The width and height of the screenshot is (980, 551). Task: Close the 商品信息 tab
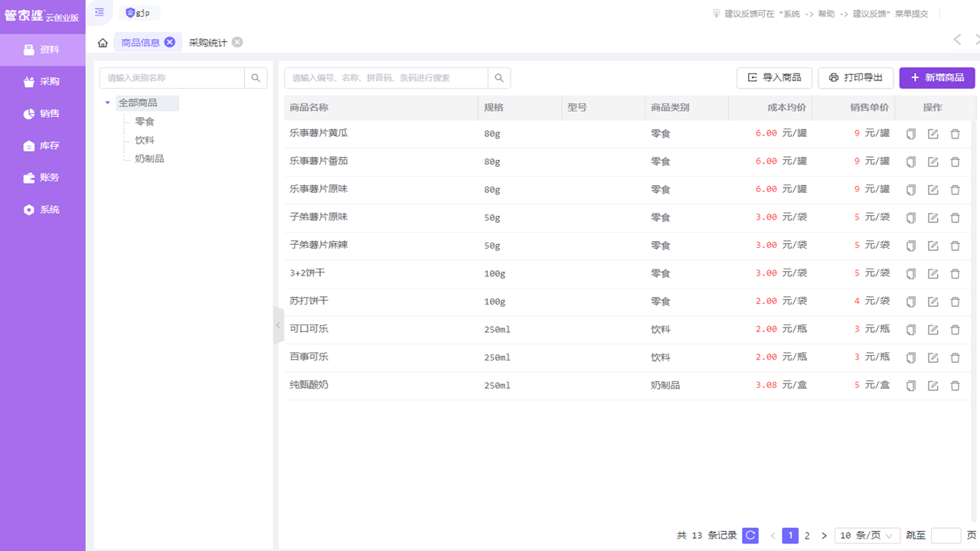click(x=171, y=42)
